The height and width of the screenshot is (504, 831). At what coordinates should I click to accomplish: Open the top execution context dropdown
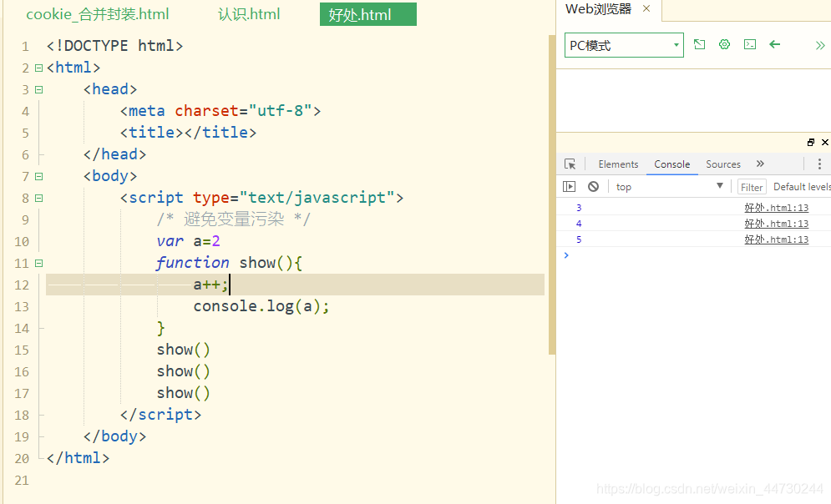669,186
